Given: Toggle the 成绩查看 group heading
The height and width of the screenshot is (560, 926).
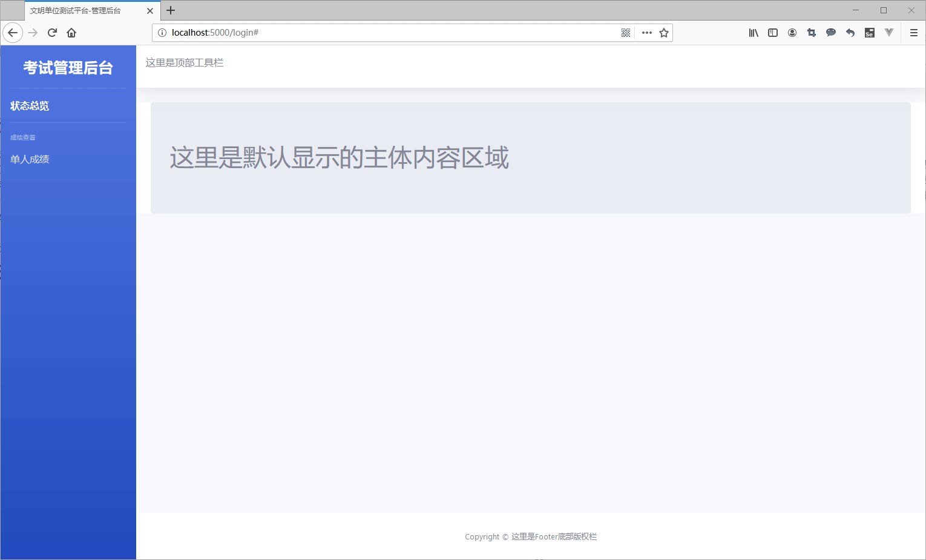Looking at the screenshot, I should (23, 137).
